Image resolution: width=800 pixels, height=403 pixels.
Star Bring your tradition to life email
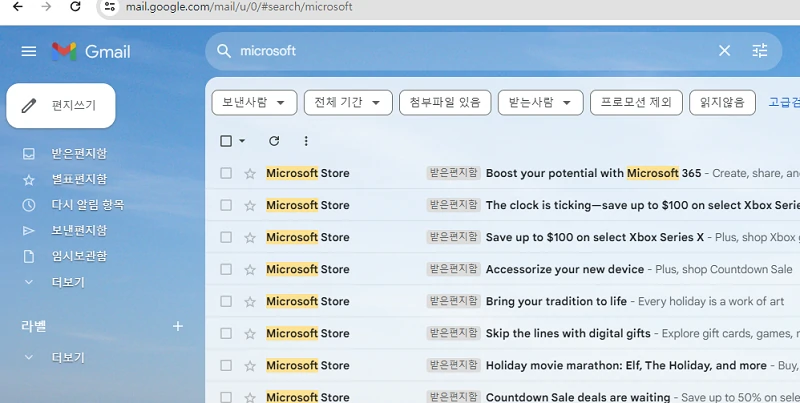pyautogui.click(x=250, y=301)
